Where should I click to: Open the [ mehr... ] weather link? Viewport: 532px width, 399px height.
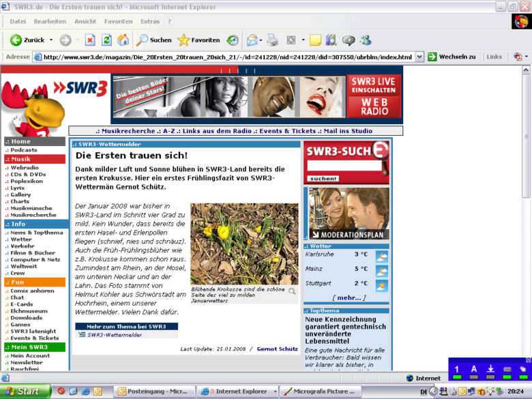pos(349,297)
